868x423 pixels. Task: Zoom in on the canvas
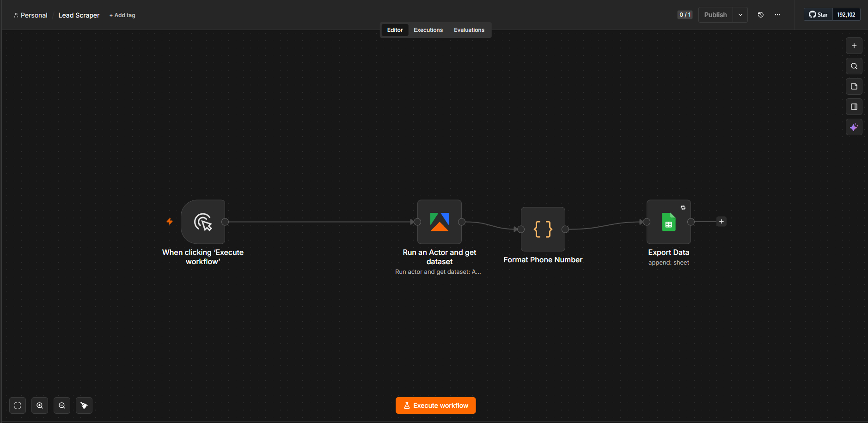(x=40, y=405)
